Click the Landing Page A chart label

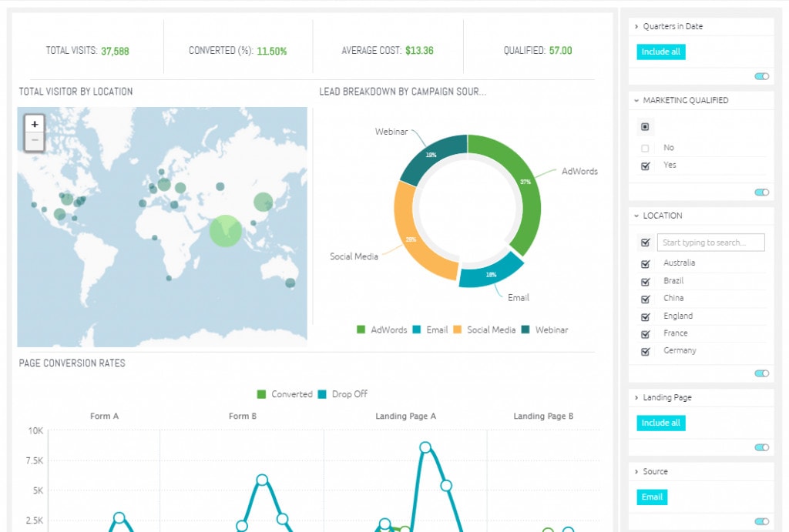pyautogui.click(x=405, y=417)
